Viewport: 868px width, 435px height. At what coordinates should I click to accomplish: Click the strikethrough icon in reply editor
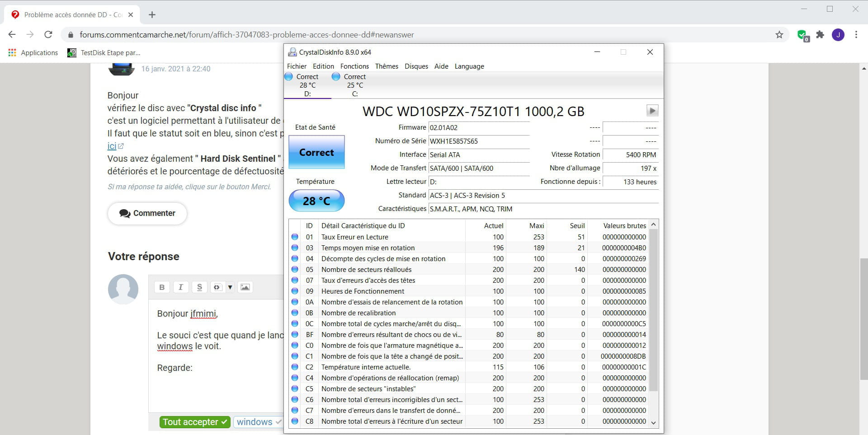pyautogui.click(x=199, y=287)
